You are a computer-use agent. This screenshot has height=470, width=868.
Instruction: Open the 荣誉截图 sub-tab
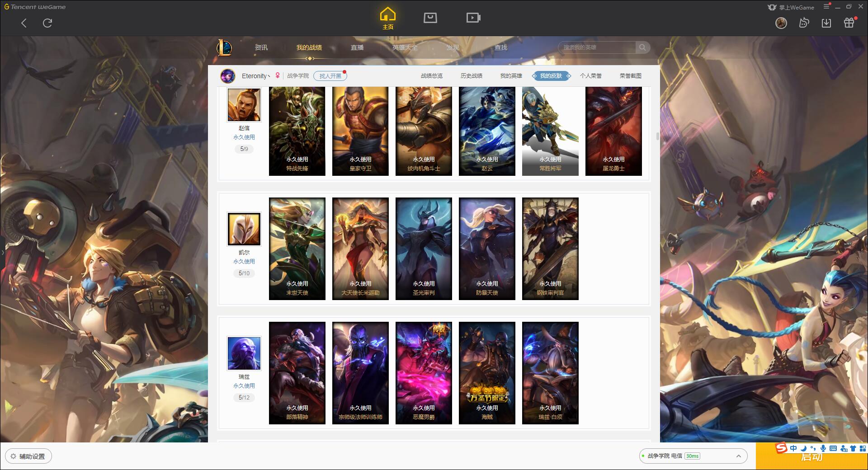coord(631,76)
